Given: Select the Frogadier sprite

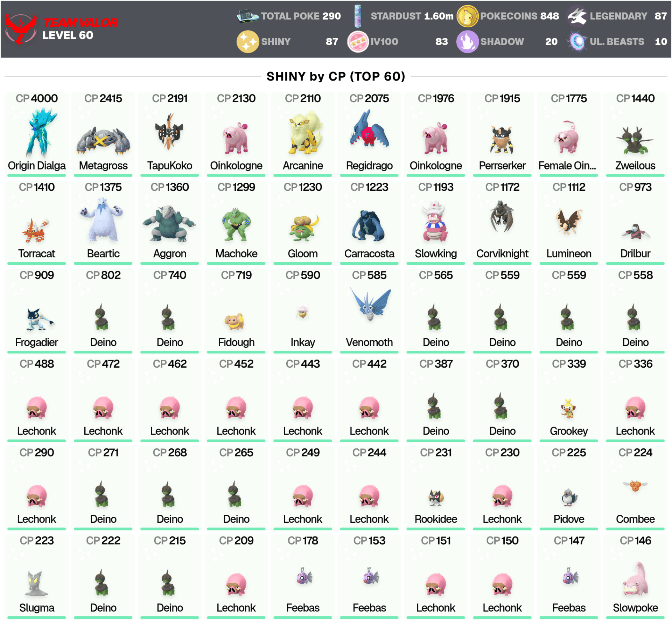Looking at the screenshot, I should click(x=40, y=320).
